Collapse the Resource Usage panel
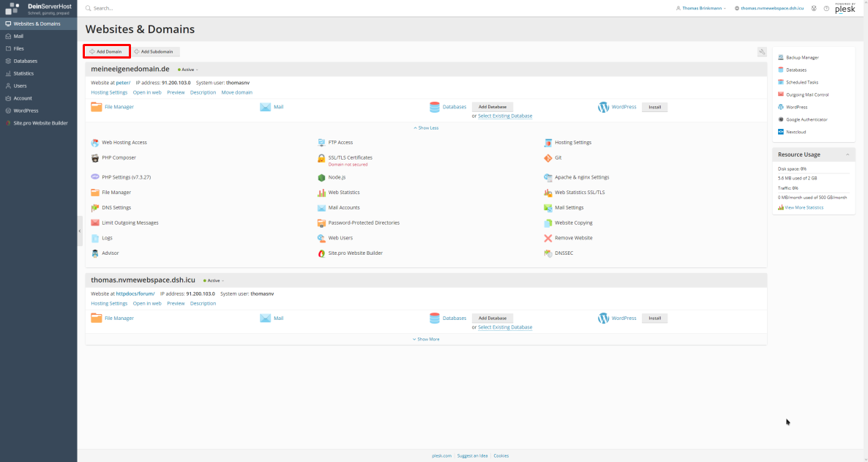Screen dimensions: 868x462 (848, 154)
